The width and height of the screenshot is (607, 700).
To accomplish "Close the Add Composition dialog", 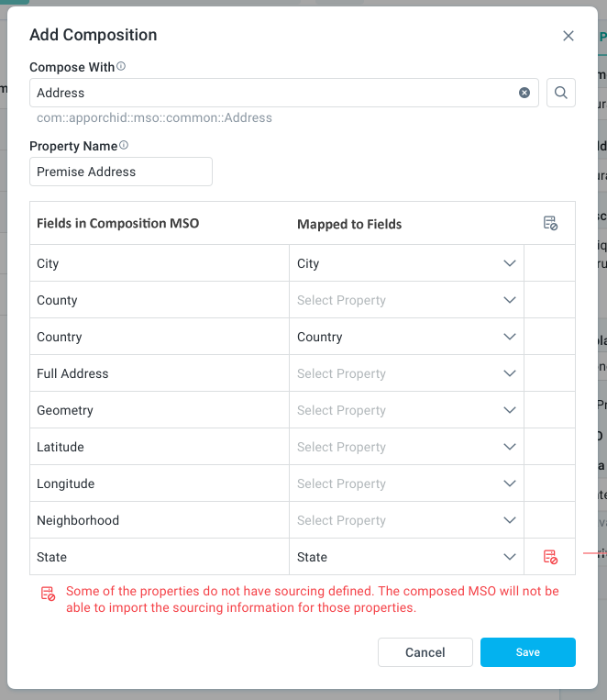I will coord(568,36).
